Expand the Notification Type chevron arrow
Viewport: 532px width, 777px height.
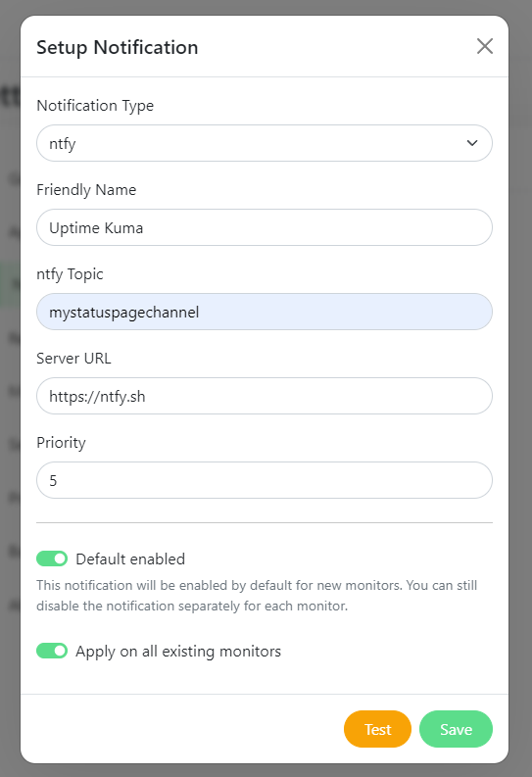[472, 143]
